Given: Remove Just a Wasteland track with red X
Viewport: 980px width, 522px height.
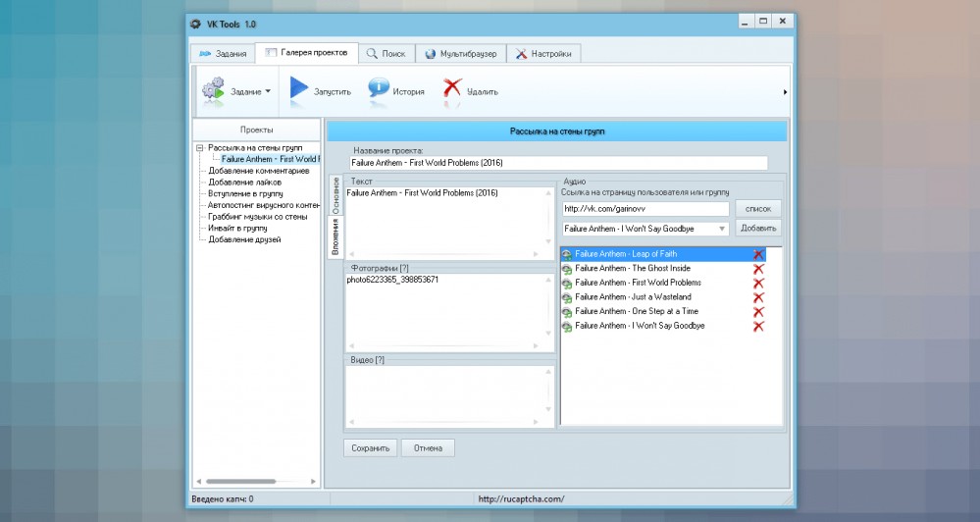Looking at the screenshot, I should click(758, 297).
